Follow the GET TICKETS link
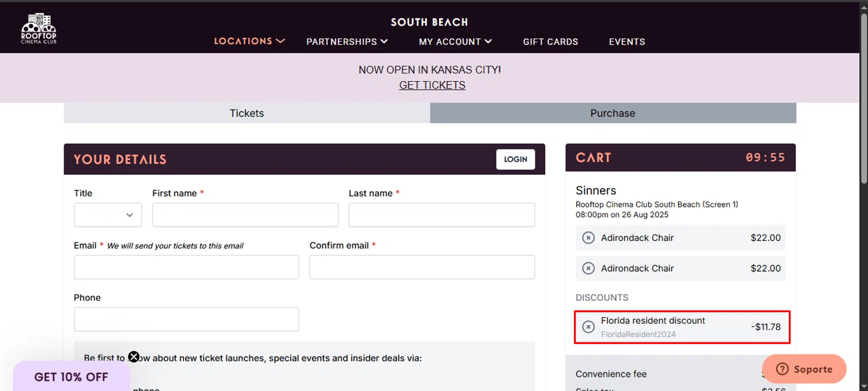The height and width of the screenshot is (391, 868). point(432,85)
